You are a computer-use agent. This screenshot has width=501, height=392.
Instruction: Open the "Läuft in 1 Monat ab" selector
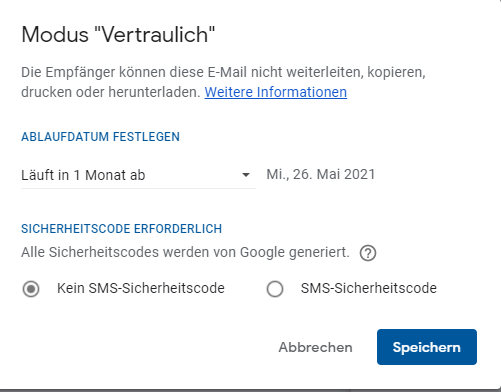click(x=138, y=175)
